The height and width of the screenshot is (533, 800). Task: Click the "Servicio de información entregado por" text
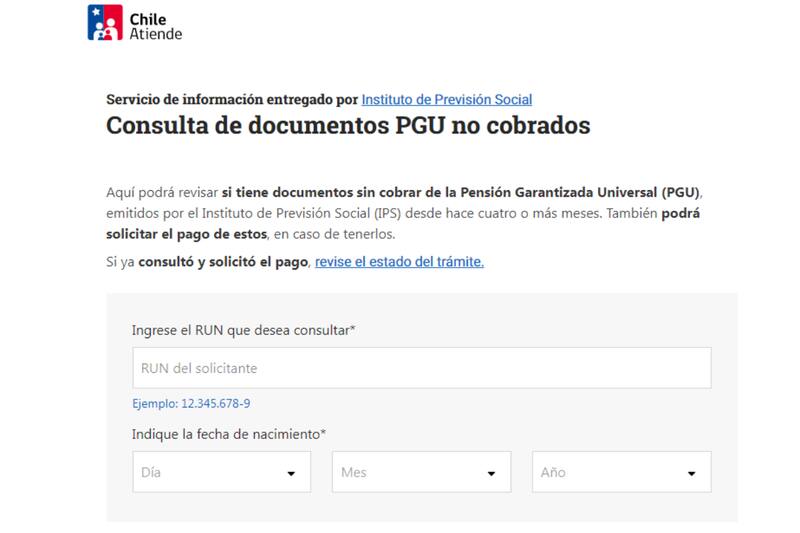[232, 99]
